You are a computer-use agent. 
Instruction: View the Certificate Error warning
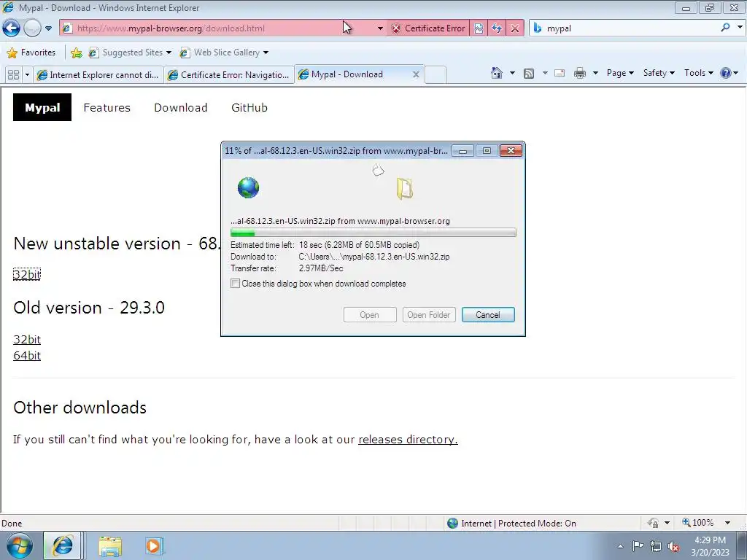click(427, 28)
